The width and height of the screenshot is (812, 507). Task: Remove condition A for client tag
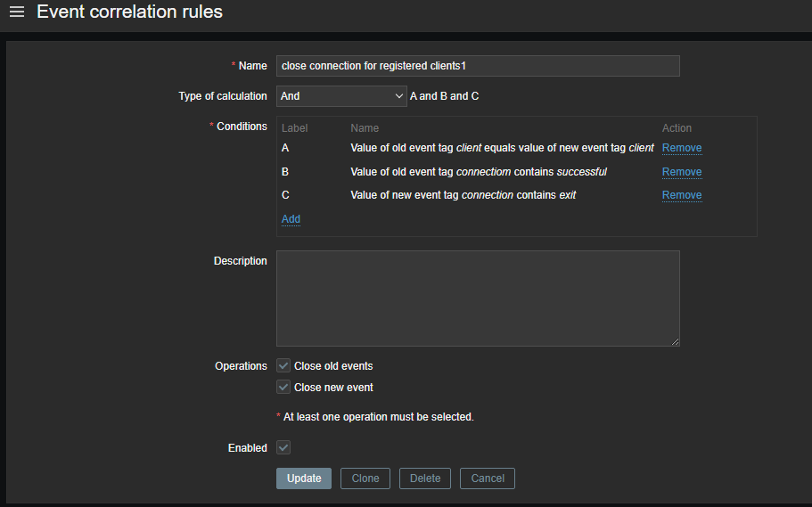[x=682, y=148]
